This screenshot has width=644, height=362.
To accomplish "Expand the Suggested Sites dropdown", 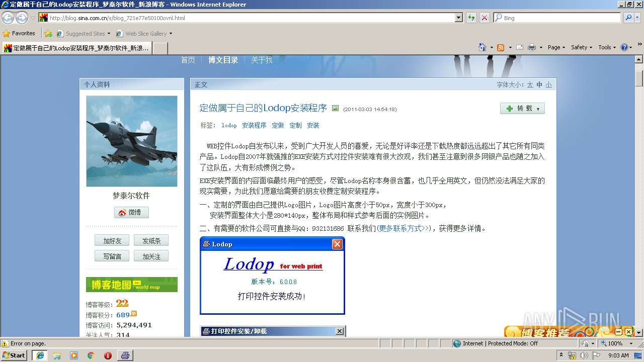I will pos(109,34).
